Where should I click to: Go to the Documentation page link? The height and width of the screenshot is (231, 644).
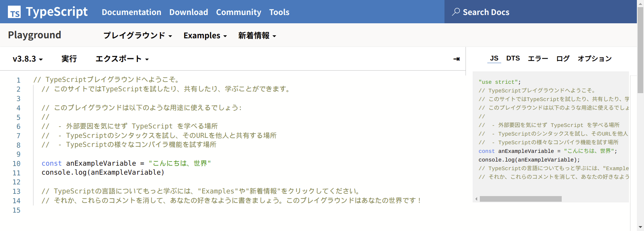click(132, 12)
